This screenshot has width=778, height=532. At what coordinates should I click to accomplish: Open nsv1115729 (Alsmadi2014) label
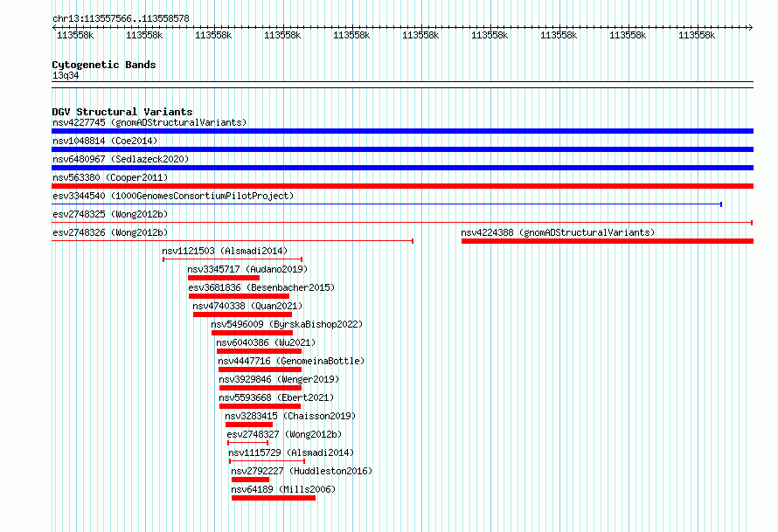(291, 453)
